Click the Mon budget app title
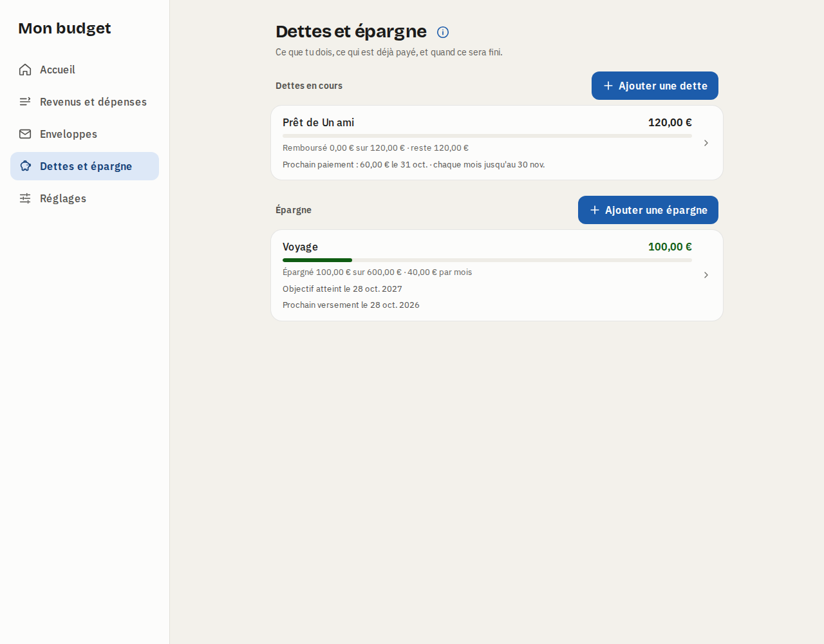 coord(64,28)
